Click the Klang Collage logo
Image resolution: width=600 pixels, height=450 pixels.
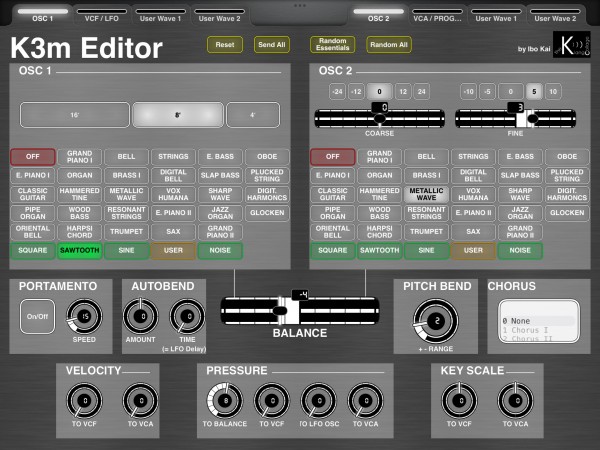(x=572, y=44)
